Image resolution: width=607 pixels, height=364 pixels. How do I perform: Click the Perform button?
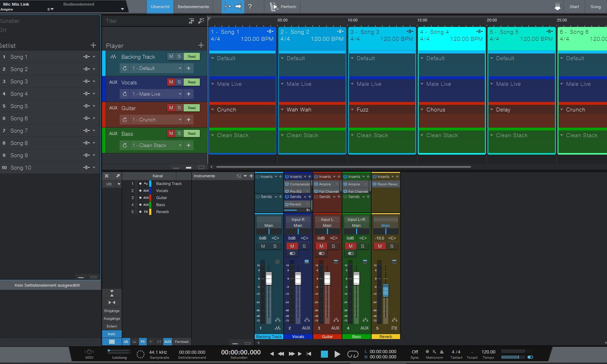coord(283,7)
